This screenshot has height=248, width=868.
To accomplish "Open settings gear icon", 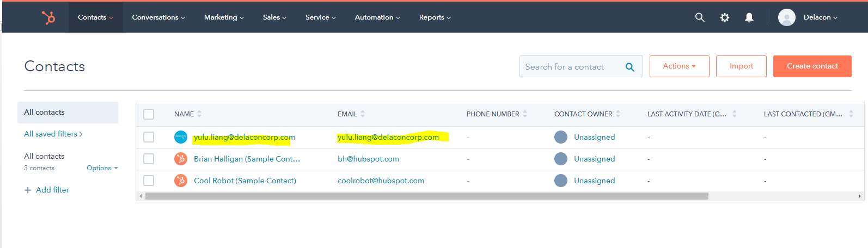I will click(x=725, y=17).
